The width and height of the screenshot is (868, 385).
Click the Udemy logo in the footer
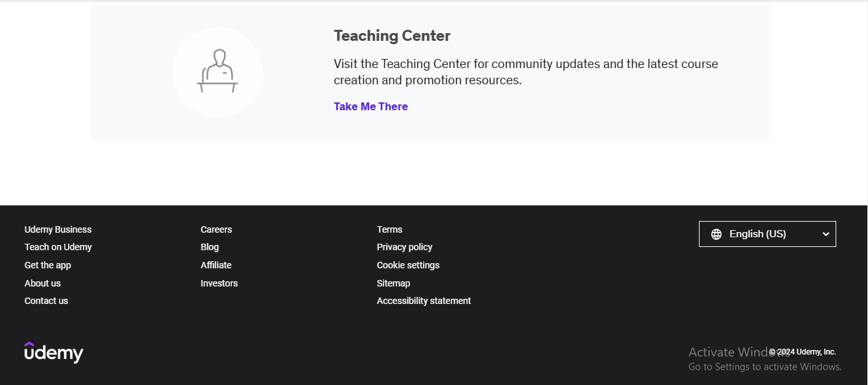click(x=54, y=352)
